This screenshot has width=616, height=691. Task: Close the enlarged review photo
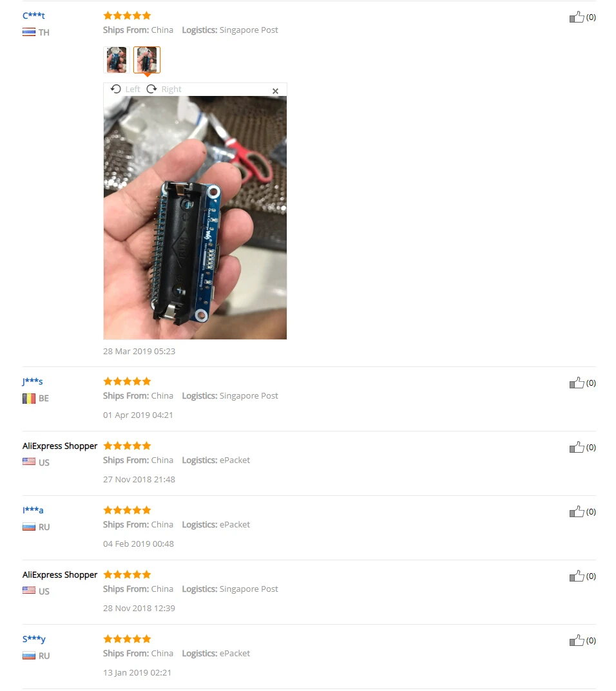coord(275,91)
